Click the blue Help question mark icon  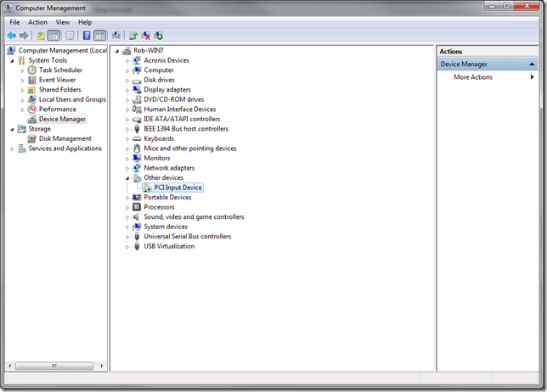[x=87, y=36]
